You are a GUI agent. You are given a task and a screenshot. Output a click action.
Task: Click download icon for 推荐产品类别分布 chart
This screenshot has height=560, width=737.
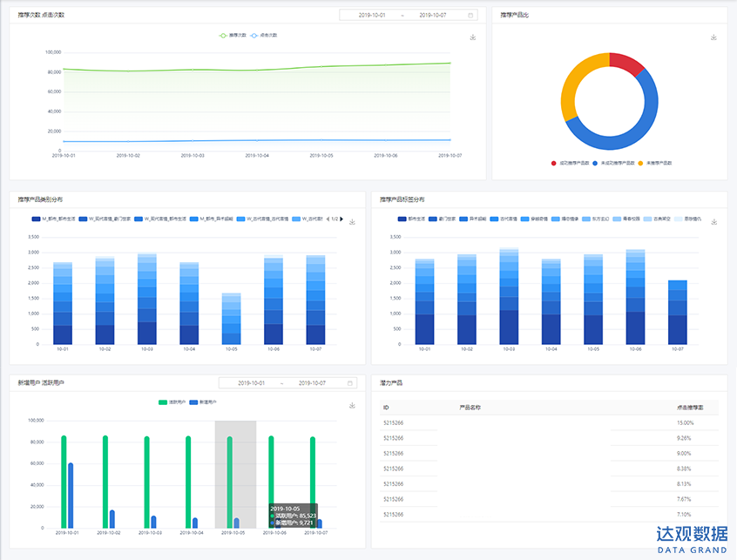coord(352,222)
